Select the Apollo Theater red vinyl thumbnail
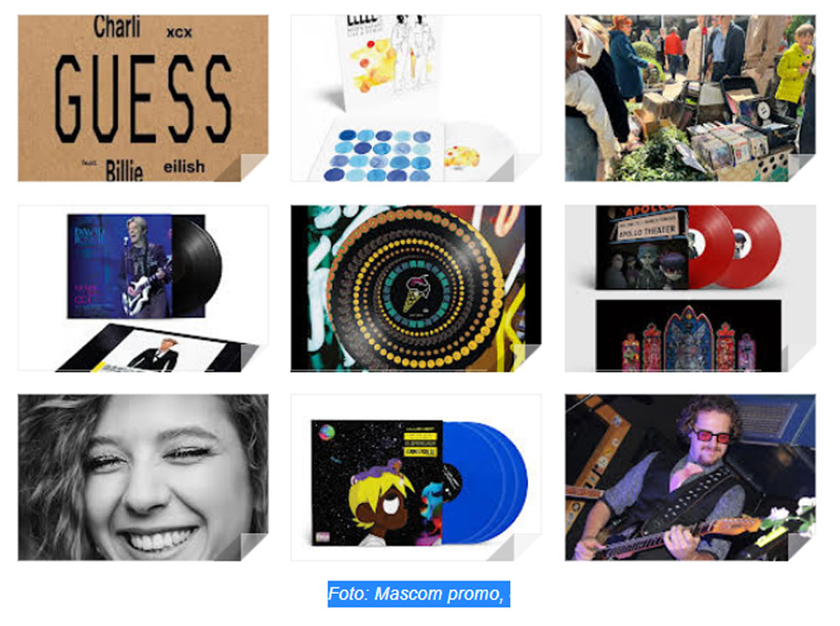 tap(690, 288)
